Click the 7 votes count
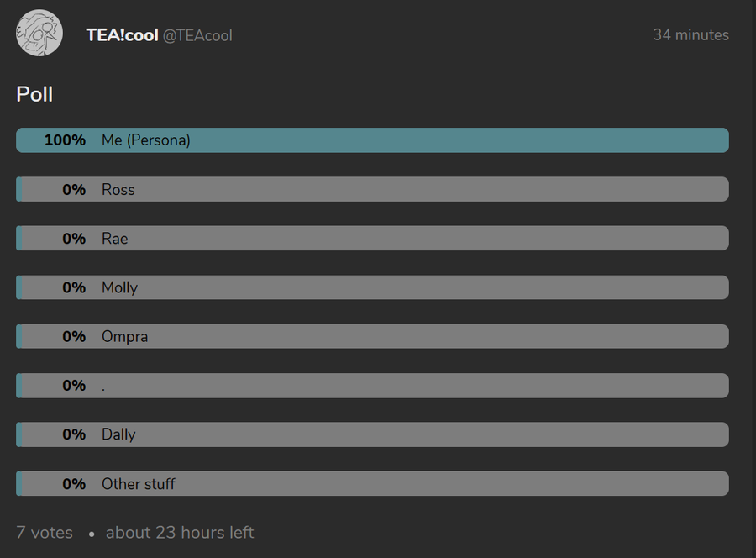 [45, 533]
